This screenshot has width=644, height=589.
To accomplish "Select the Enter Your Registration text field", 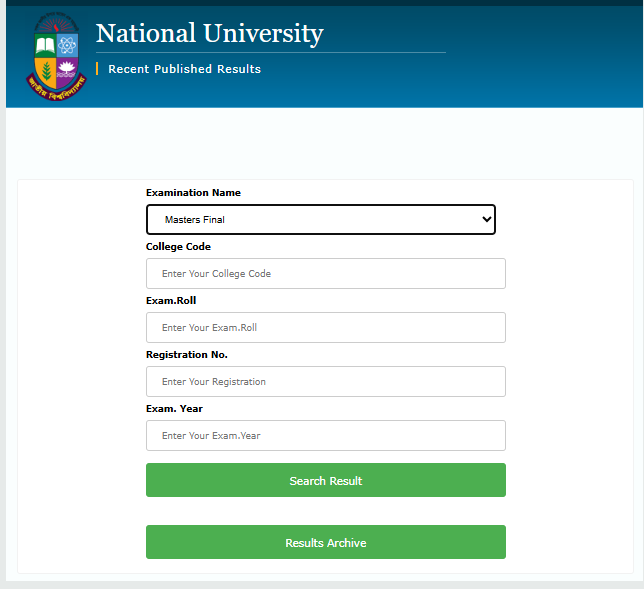I will point(325,381).
